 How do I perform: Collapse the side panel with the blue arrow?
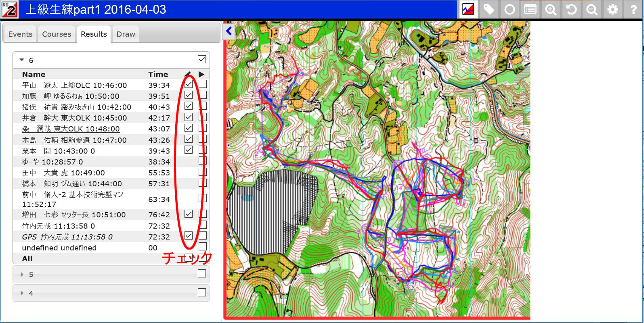pyautogui.click(x=229, y=31)
